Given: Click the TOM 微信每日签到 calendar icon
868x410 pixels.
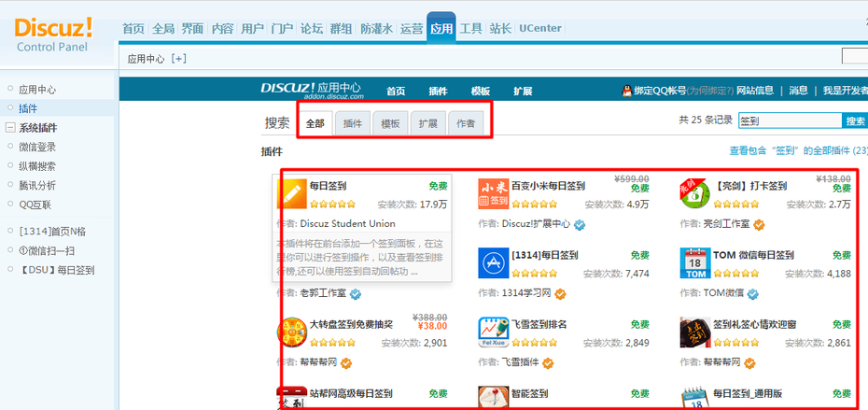Looking at the screenshot, I should (x=694, y=263).
